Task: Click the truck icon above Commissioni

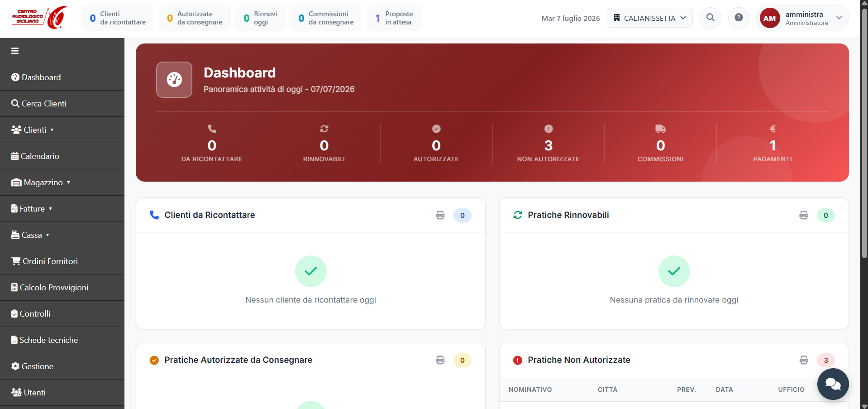Action: 661,129
